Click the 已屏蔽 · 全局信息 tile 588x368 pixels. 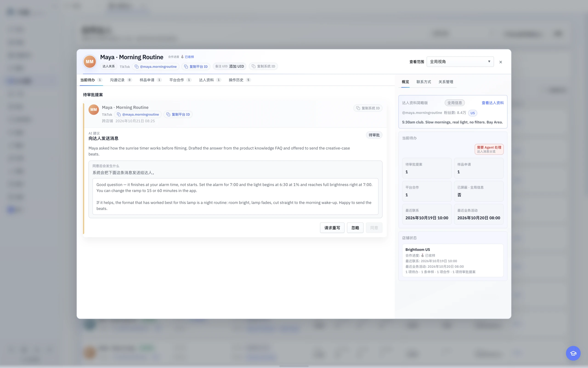[479, 191]
